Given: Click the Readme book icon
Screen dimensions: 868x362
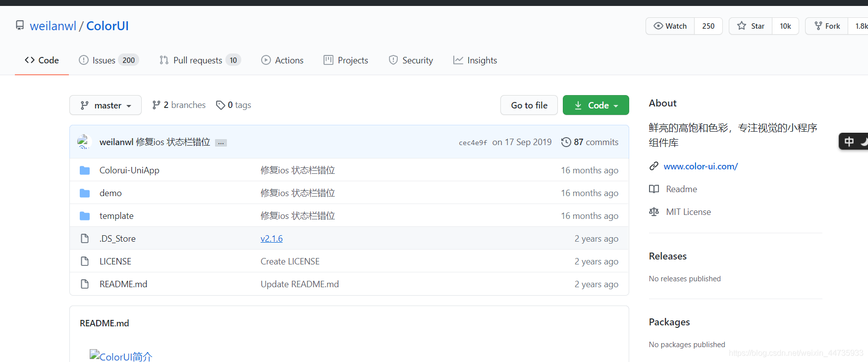Looking at the screenshot, I should (x=654, y=189).
